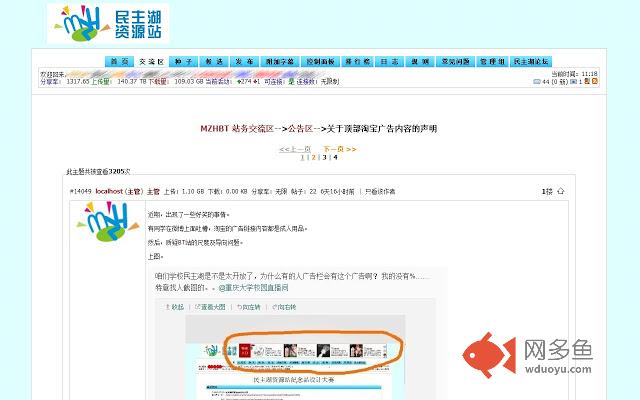Click the 当前时间 11:18 text
Viewport: 640px width, 400px height.
click(x=574, y=74)
